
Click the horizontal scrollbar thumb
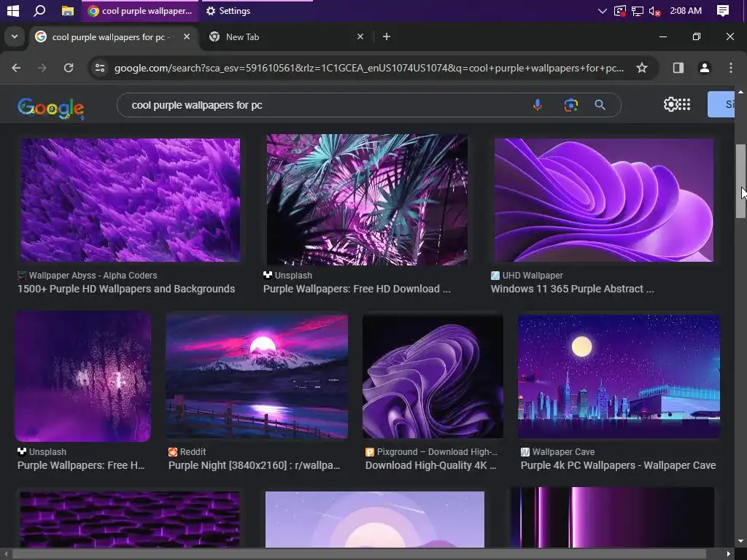pyautogui.click(x=359, y=554)
